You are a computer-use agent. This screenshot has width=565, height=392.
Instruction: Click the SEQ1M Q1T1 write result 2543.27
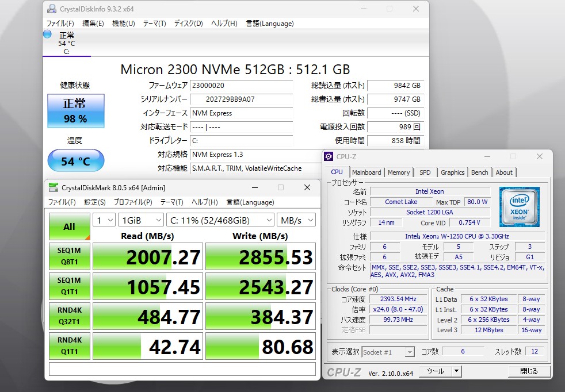pyautogui.click(x=261, y=286)
